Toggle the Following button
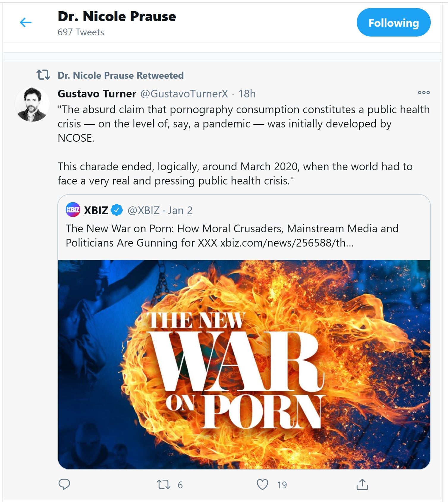This screenshot has width=448, height=502. pos(393,23)
